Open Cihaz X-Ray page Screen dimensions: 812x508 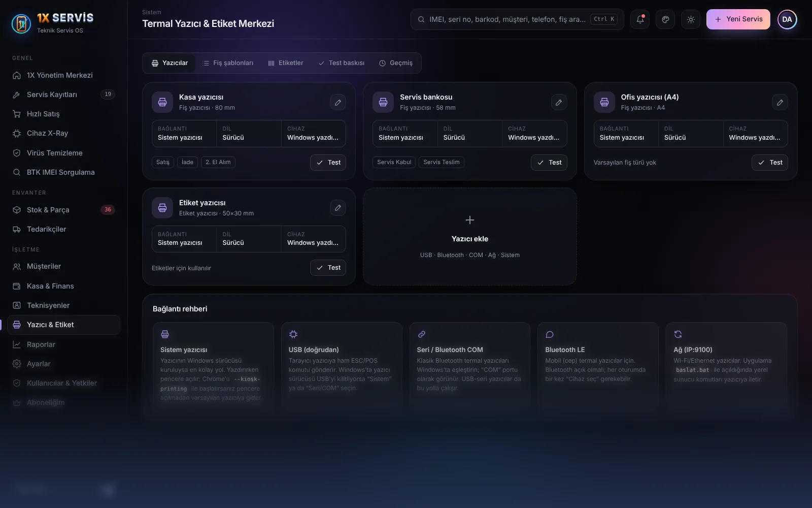tap(63, 133)
